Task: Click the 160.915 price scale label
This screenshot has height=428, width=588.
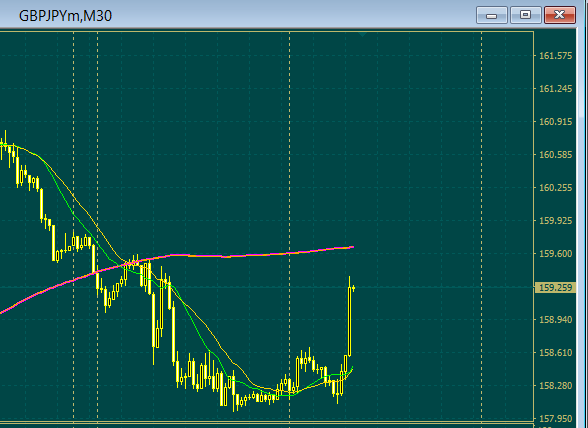Action: click(x=555, y=122)
